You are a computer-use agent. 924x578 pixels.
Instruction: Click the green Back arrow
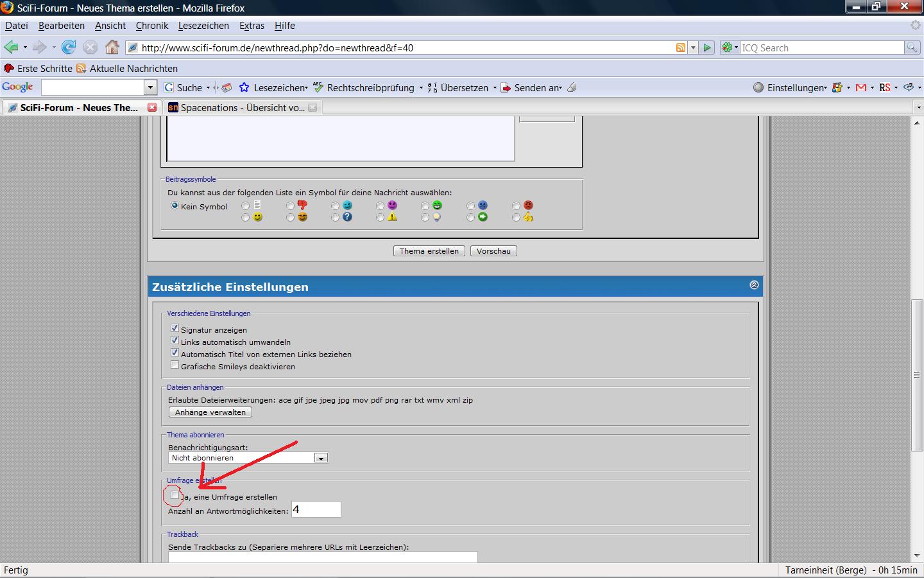(11, 47)
